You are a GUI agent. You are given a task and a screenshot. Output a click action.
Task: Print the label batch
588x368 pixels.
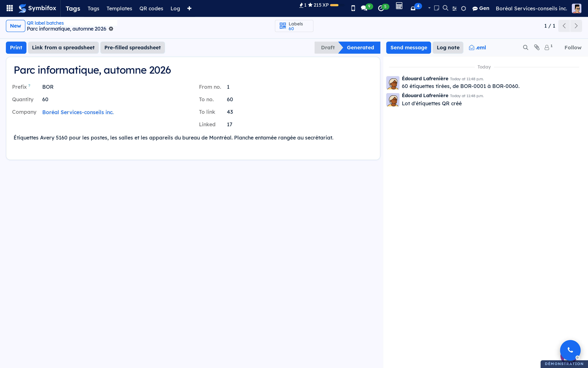pyautogui.click(x=16, y=47)
